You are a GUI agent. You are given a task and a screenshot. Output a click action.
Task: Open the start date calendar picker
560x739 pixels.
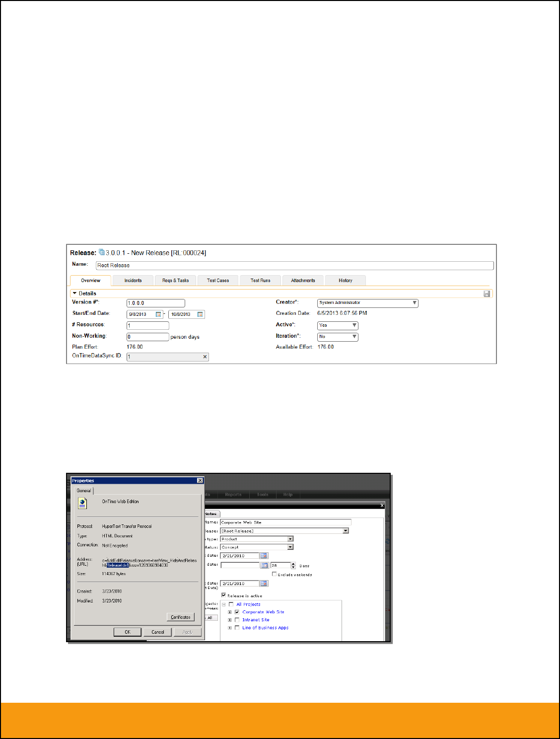tap(158, 314)
